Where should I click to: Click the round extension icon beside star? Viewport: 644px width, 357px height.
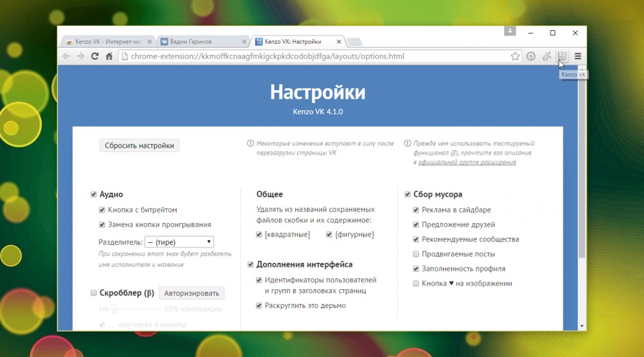(531, 56)
